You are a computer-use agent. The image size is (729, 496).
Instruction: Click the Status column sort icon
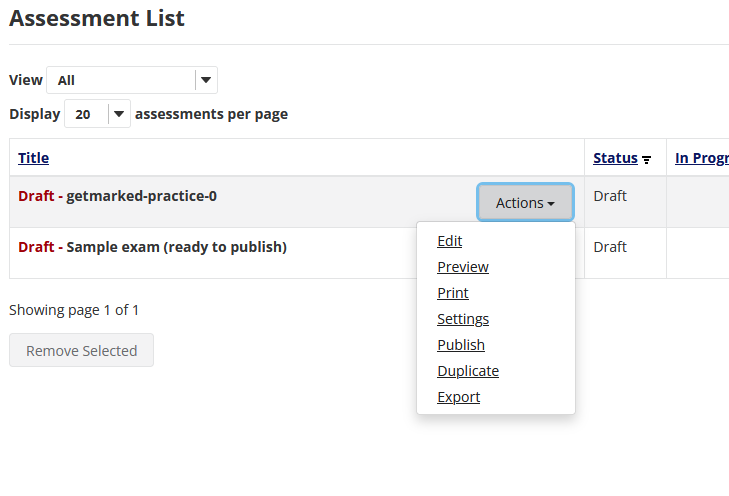tap(646, 160)
